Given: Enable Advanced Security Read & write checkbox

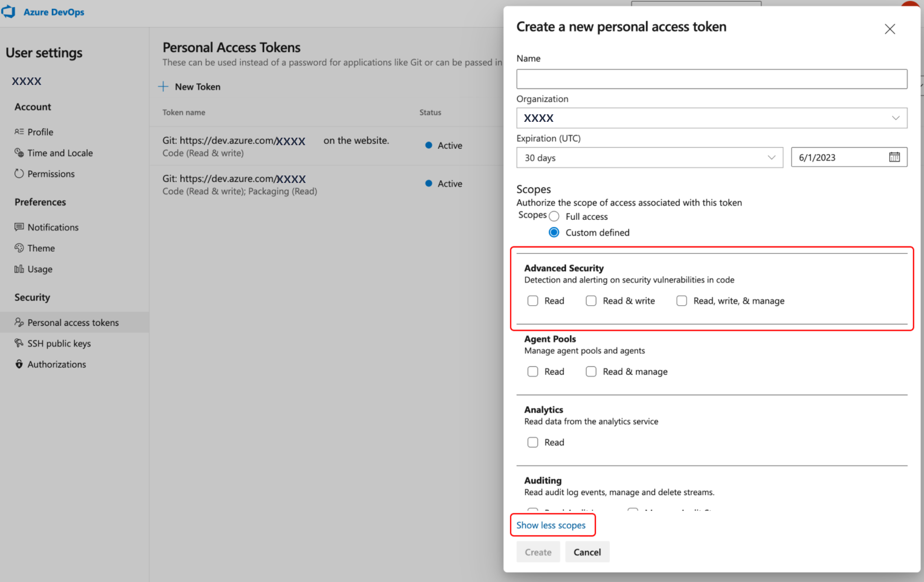Looking at the screenshot, I should [x=591, y=301].
